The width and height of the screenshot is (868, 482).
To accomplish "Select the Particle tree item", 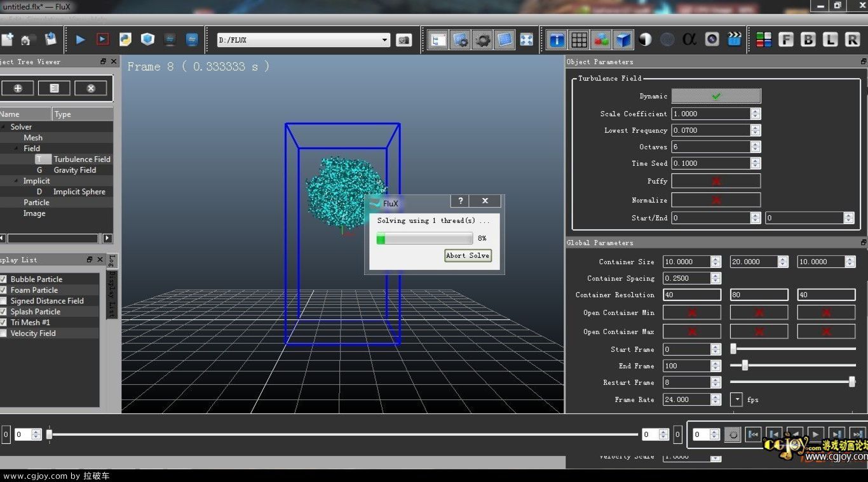I will coord(36,203).
